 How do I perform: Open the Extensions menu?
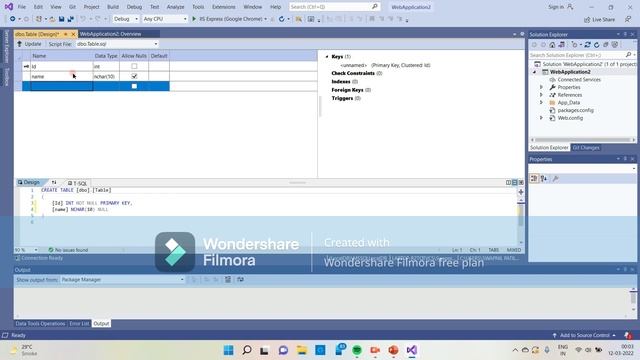tap(224, 7)
